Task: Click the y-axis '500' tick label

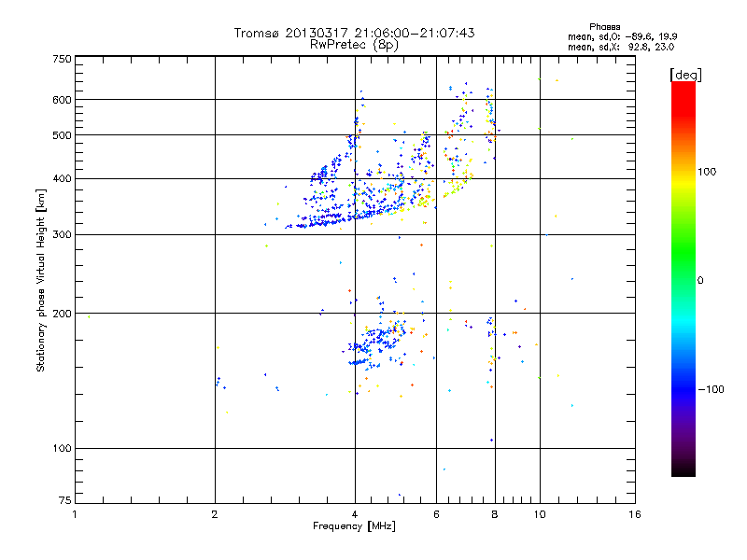Action: pyautogui.click(x=62, y=135)
